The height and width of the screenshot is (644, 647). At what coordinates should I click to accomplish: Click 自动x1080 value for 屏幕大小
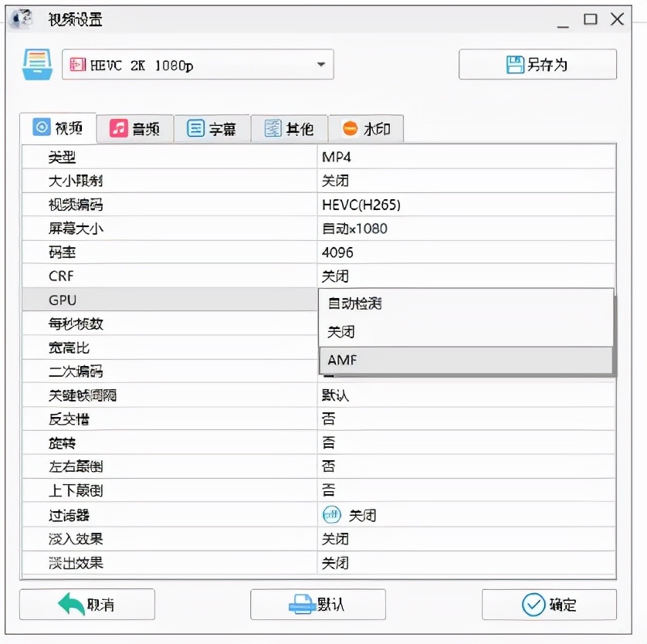(x=354, y=229)
